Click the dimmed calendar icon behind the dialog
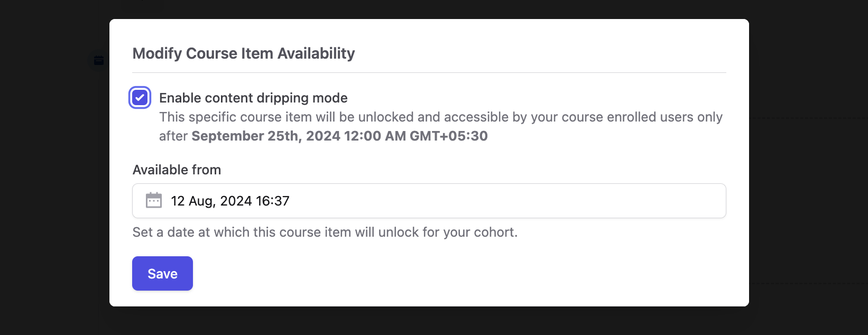 99,60
